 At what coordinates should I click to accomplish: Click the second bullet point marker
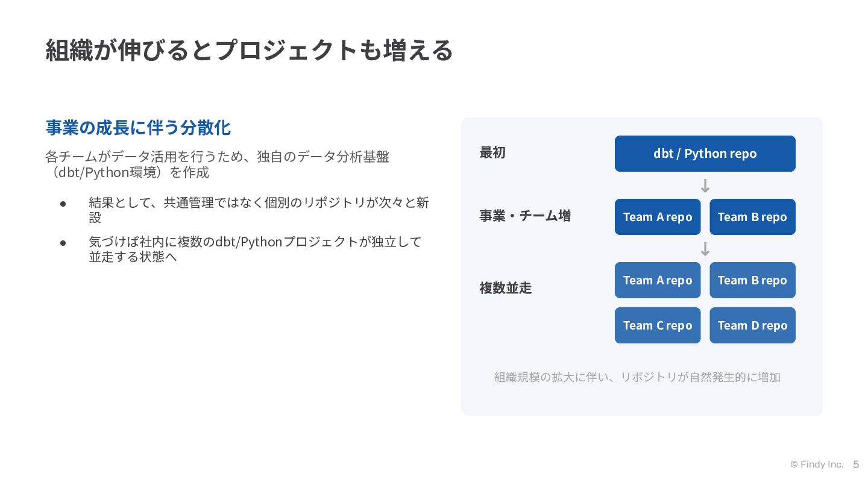tap(63, 242)
